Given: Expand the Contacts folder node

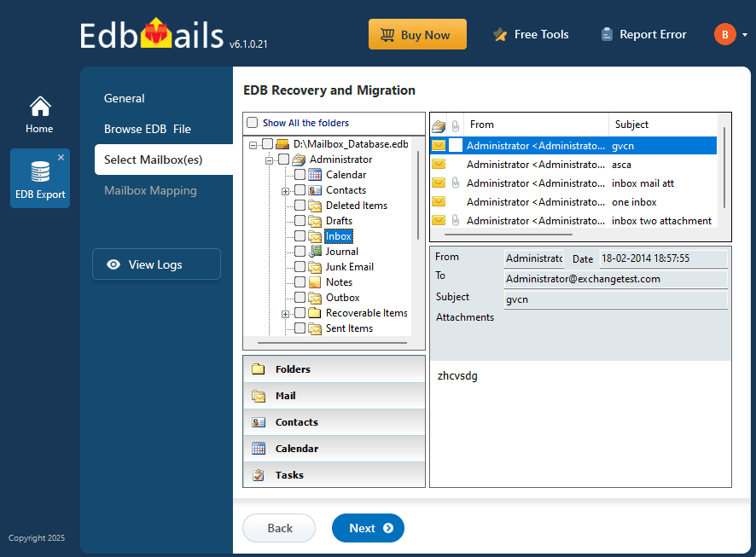Looking at the screenshot, I should tap(286, 191).
